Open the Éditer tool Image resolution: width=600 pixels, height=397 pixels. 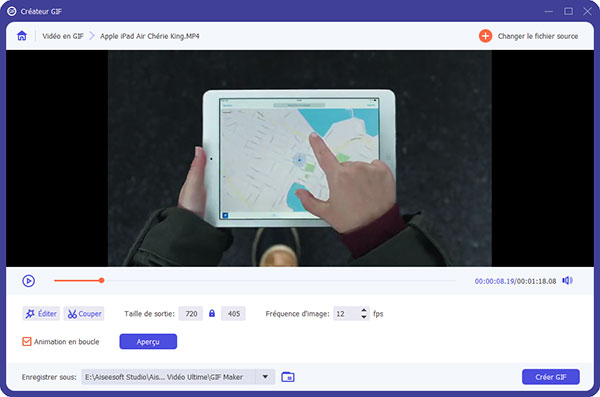tap(41, 314)
